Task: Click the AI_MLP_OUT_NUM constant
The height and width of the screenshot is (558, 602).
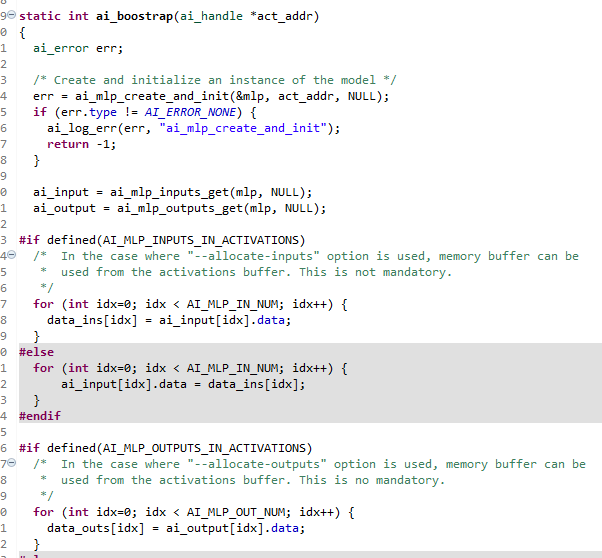Action: (236, 512)
